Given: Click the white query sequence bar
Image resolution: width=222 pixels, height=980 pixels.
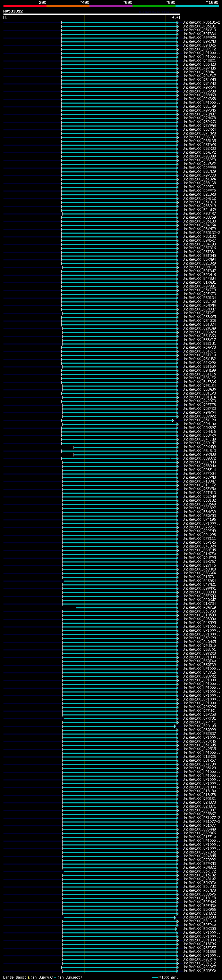Looking at the screenshot, I should [x=91, y=14].
